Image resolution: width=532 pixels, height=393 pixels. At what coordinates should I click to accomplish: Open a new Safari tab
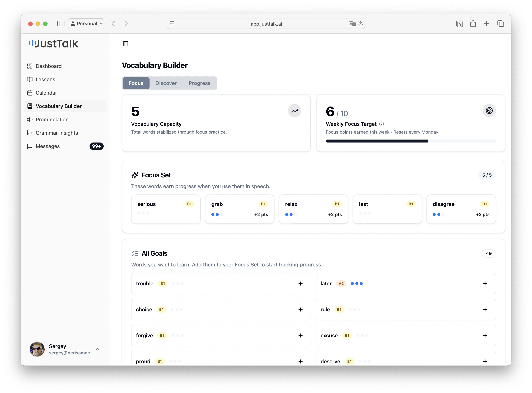486,23
